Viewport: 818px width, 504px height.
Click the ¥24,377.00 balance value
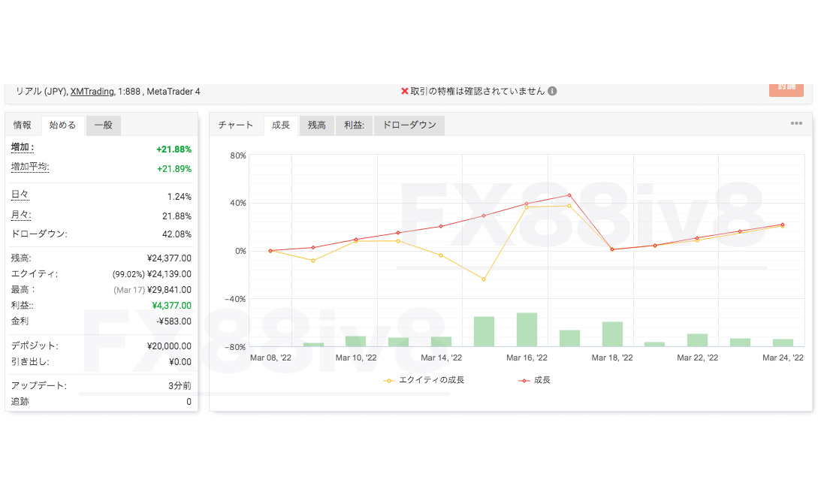click(170, 258)
